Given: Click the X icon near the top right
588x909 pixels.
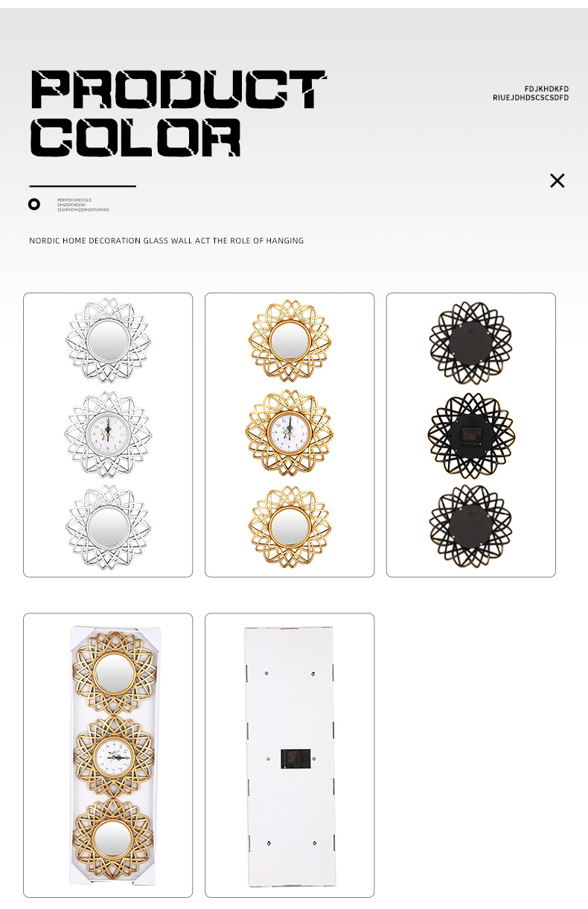Looking at the screenshot, I should 557,180.
